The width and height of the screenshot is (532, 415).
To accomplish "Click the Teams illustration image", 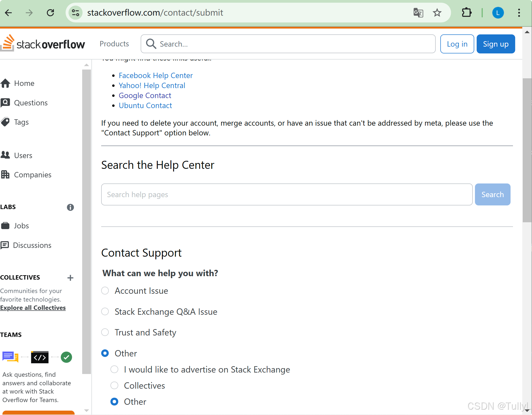I will [x=37, y=357].
